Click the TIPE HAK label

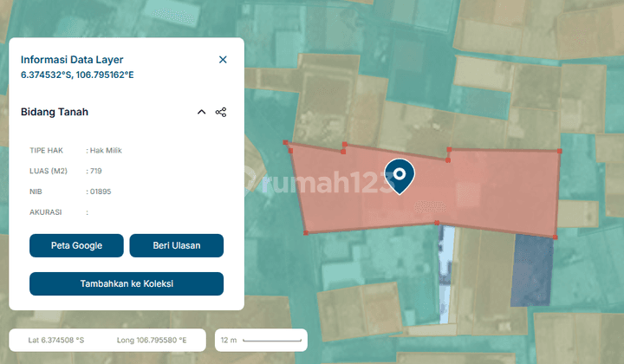46,151
